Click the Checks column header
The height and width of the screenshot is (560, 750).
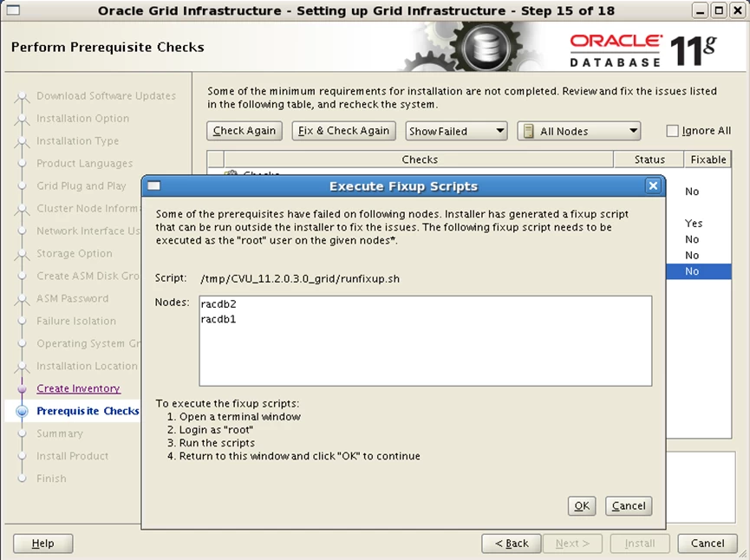[x=419, y=160]
